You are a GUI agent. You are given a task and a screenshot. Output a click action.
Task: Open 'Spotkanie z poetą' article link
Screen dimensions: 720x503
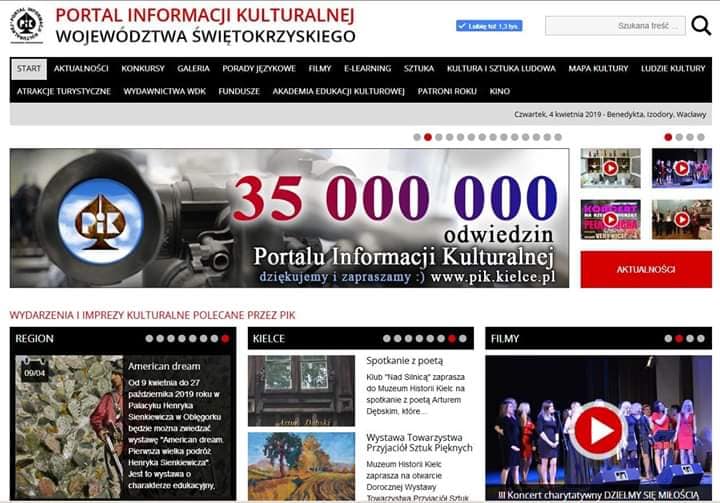(x=405, y=361)
